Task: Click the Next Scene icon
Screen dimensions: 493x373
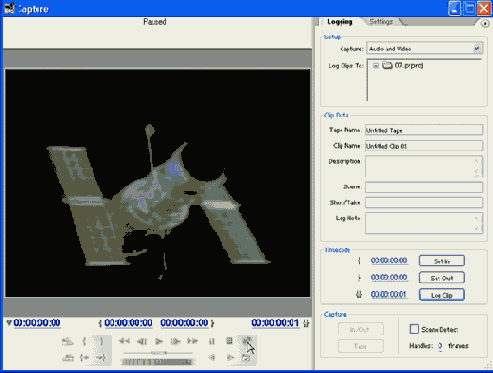Action: [68, 341]
